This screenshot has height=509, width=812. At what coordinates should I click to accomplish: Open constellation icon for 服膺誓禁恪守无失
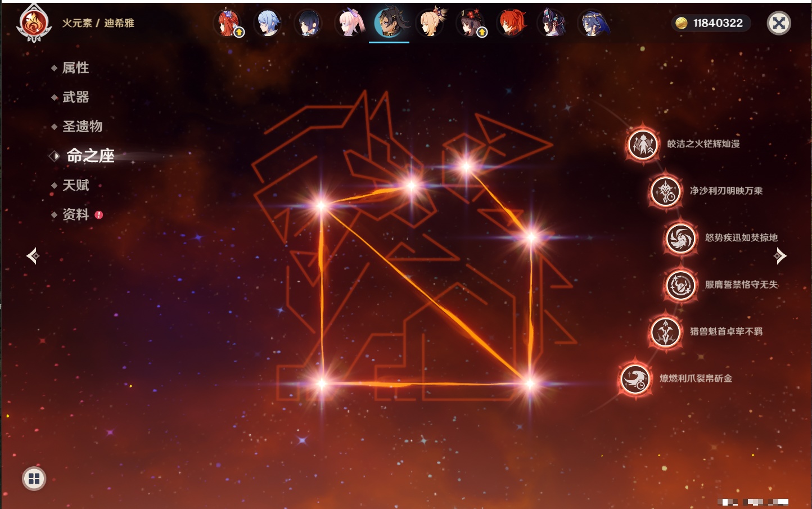click(x=681, y=285)
